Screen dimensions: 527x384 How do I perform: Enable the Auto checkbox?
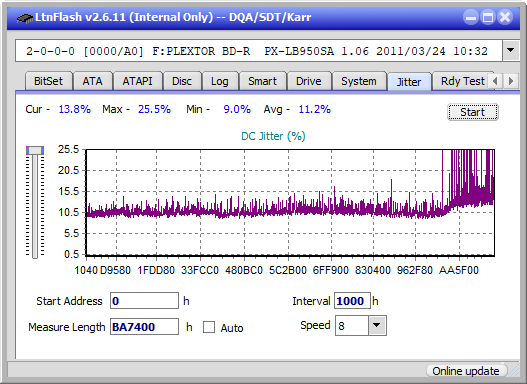tap(209, 327)
